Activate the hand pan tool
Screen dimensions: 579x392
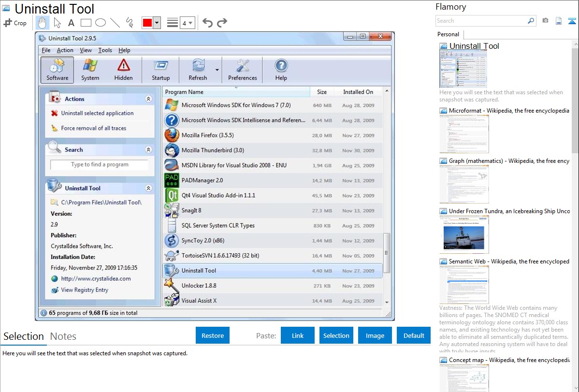(42, 23)
